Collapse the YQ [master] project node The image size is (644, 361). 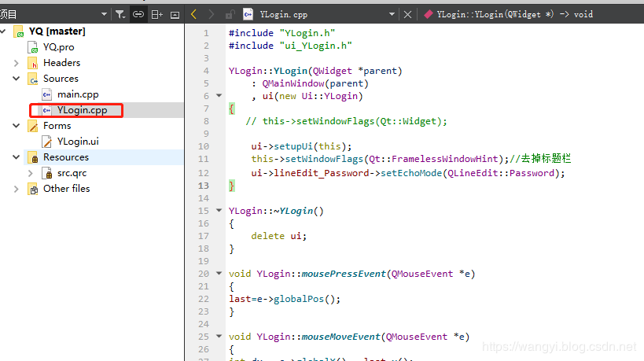[x=3, y=31]
